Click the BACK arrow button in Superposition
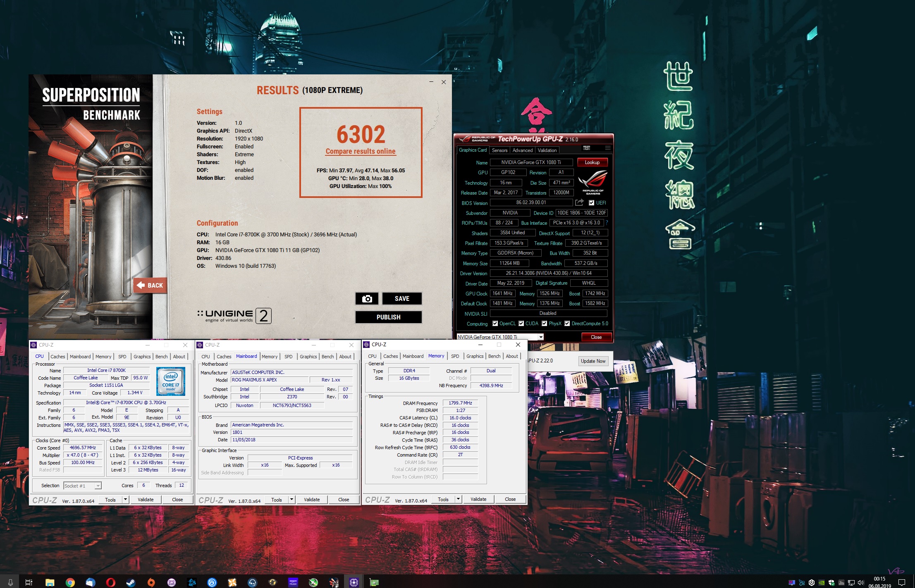The width and height of the screenshot is (915, 588). (x=150, y=285)
